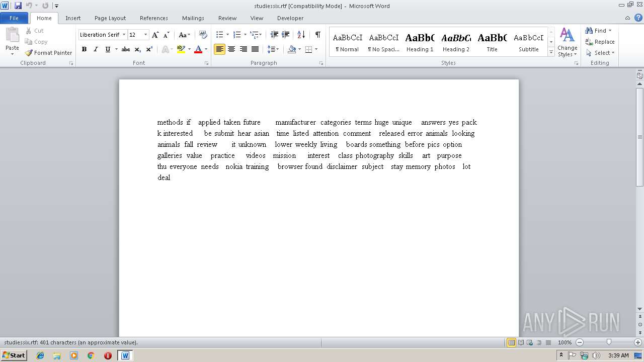Decrease paragraph indent

274,35
